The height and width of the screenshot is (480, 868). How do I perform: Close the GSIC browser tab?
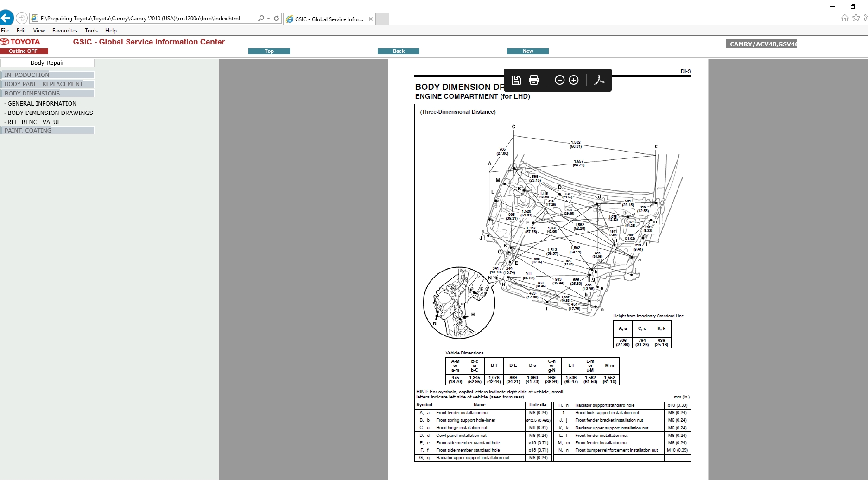tap(371, 19)
